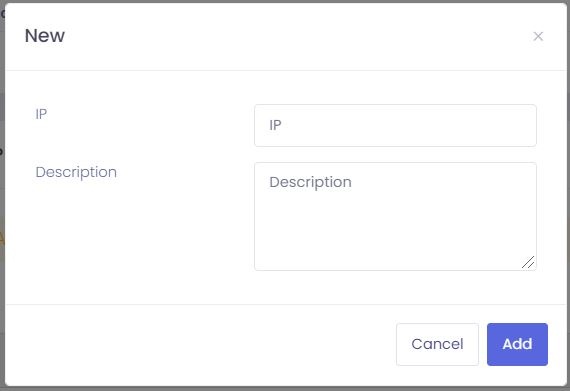Image resolution: width=570 pixels, height=391 pixels.
Task: Focus the Description text area
Action: 395,216
